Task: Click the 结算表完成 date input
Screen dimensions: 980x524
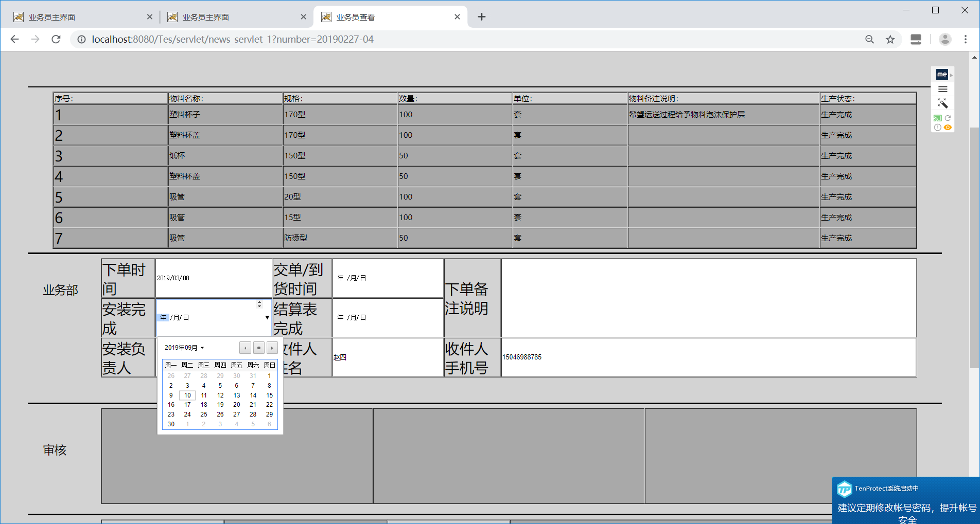Action: 388,318
